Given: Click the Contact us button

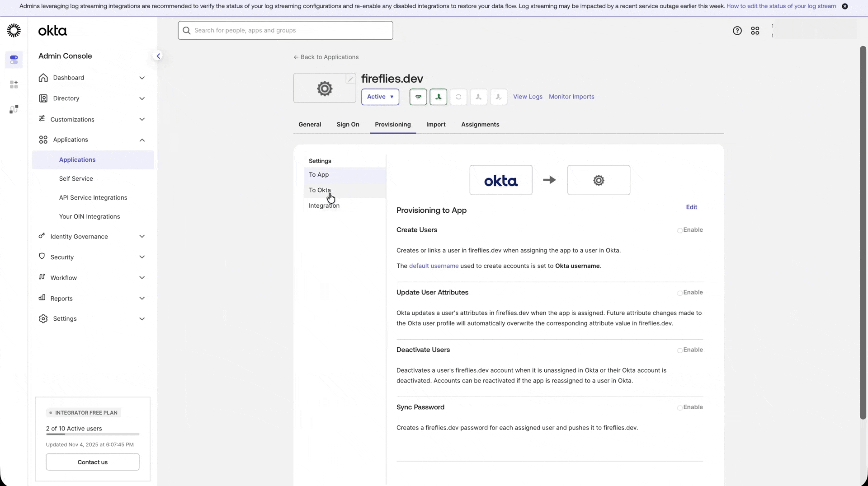Looking at the screenshot, I should [x=93, y=462].
